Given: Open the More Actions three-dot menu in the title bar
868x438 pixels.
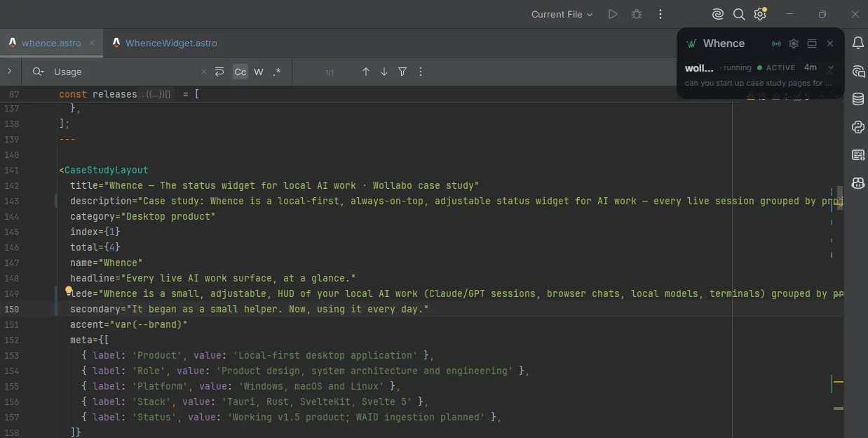Looking at the screenshot, I should pos(660,14).
